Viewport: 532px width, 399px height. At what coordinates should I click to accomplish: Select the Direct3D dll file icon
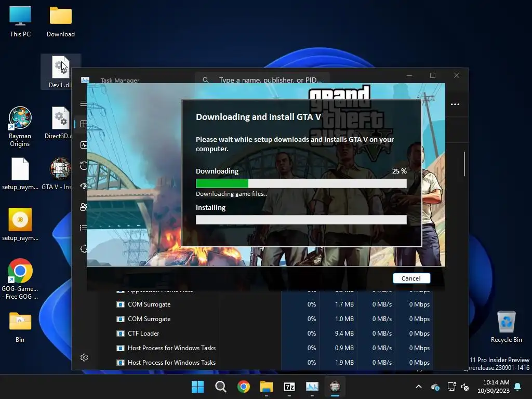pos(59,123)
